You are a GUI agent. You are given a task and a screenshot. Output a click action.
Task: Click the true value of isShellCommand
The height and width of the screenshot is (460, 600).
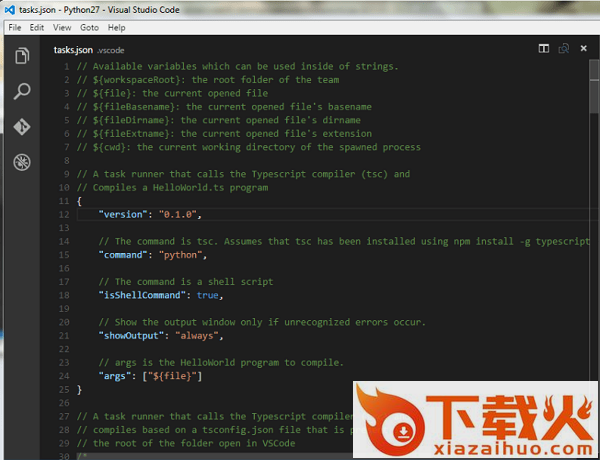click(x=208, y=295)
